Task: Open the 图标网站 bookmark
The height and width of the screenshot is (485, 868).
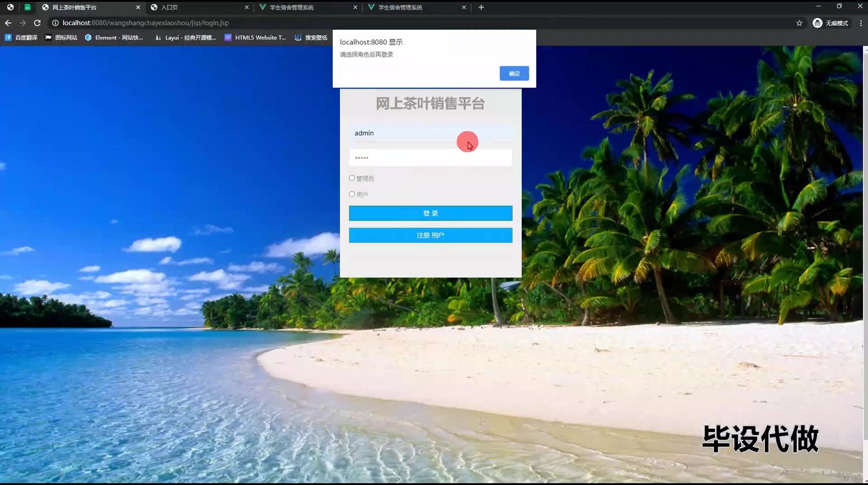Action: pos(61,38)
